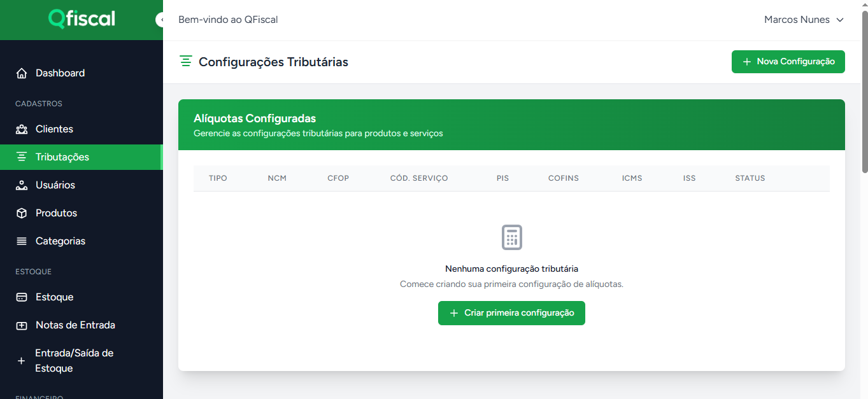Select the Clientes people icon
This screenshot has height=399, width=868.
pyautogui.click(x=22, y=129)
